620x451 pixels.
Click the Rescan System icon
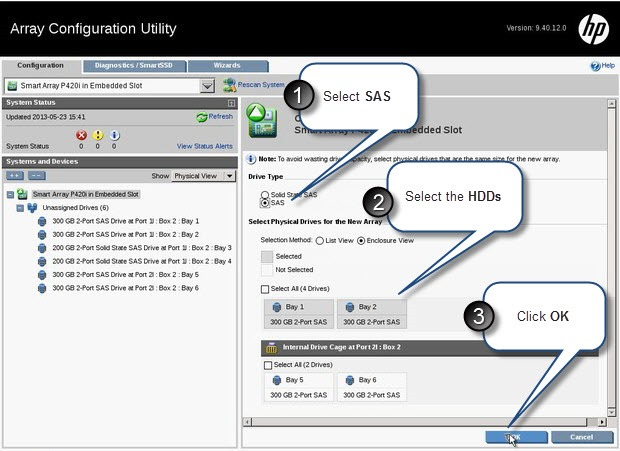[x=229, y=85]
